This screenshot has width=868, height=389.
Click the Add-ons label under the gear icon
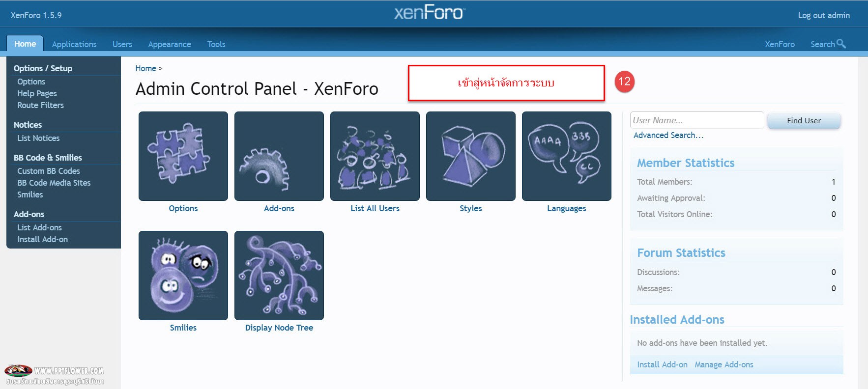(279, 208)
